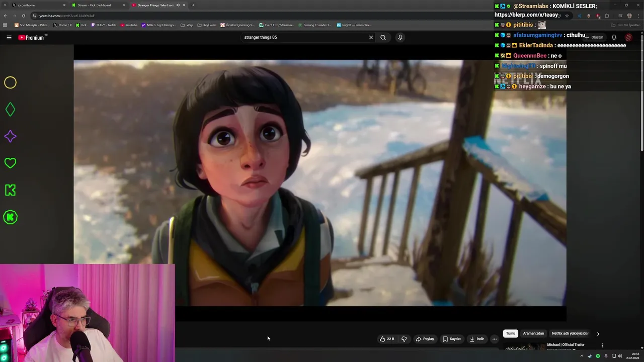Show hidden tray icons chevron
The height and width of the screenshot is (362, 644).
click(x=582, y=356)
